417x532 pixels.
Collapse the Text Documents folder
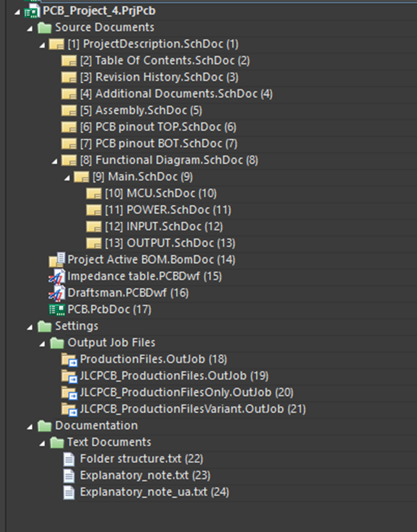click(x=43, y=442)
